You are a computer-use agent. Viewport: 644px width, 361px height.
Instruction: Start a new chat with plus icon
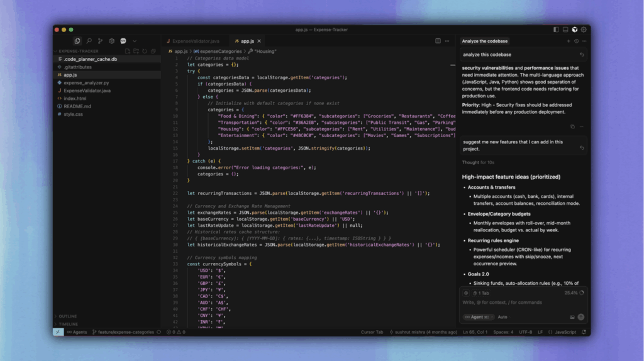pos(569,41)
